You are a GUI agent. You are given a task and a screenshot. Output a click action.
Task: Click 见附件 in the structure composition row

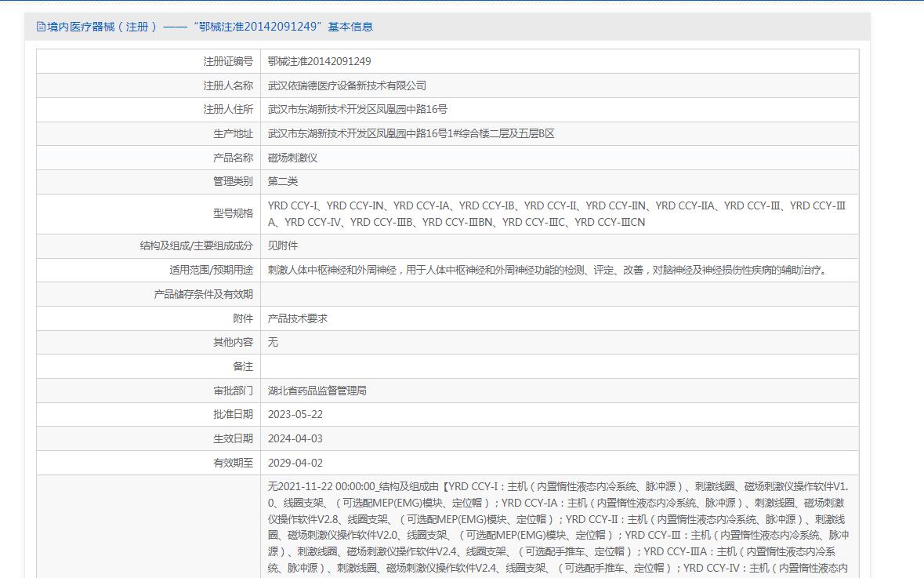tap(283, 246)
